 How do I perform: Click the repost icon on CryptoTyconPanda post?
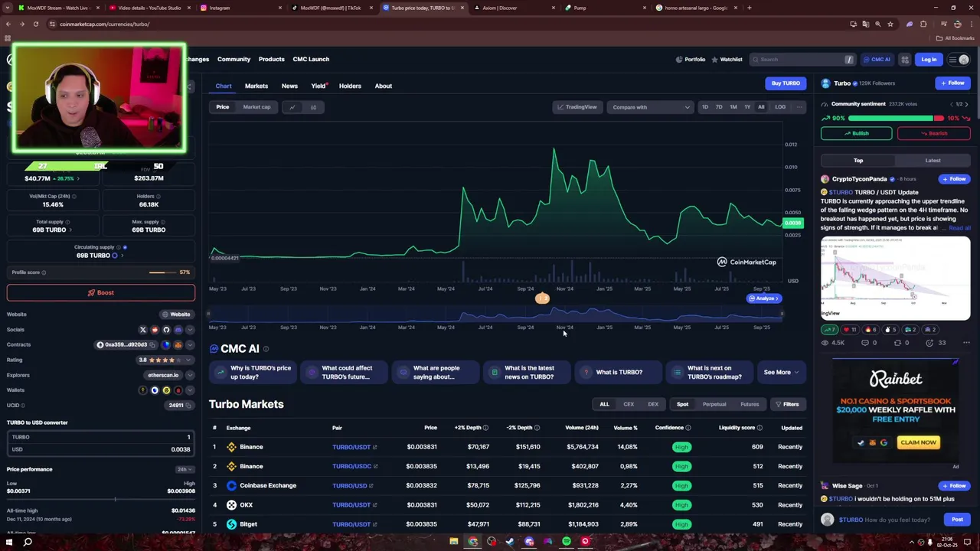897,343
